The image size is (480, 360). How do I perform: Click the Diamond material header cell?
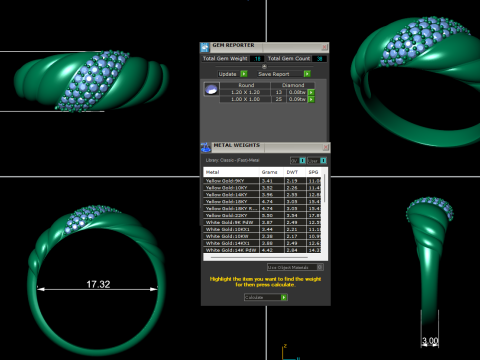click(x=293, y=85)
